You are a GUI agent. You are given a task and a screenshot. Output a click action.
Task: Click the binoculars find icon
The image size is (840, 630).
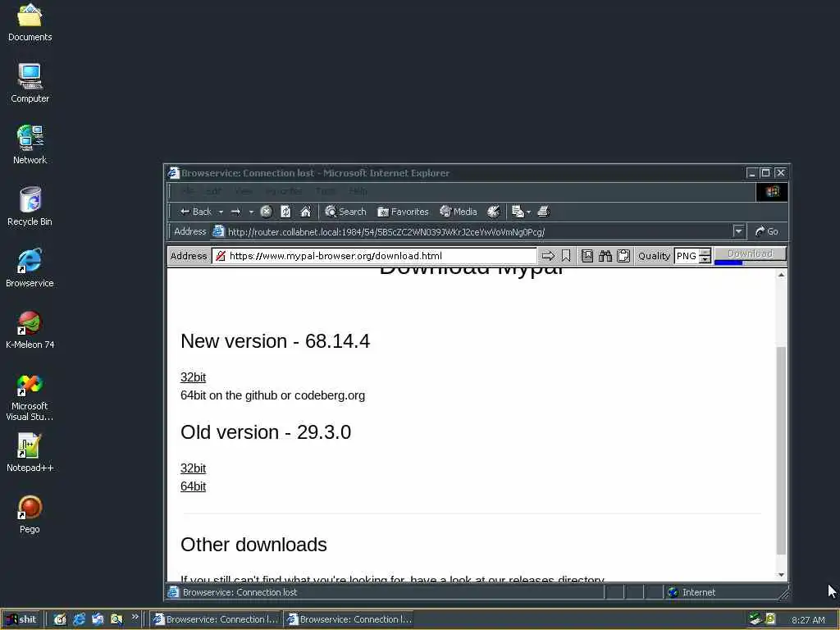[605, 256]
